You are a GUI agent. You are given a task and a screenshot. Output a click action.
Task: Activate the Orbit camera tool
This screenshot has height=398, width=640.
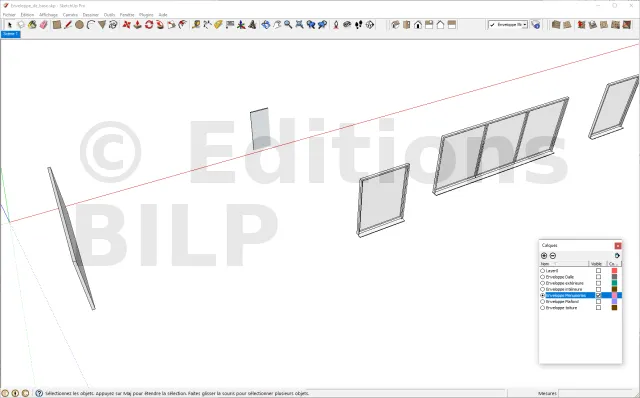[x=266, y=24]
